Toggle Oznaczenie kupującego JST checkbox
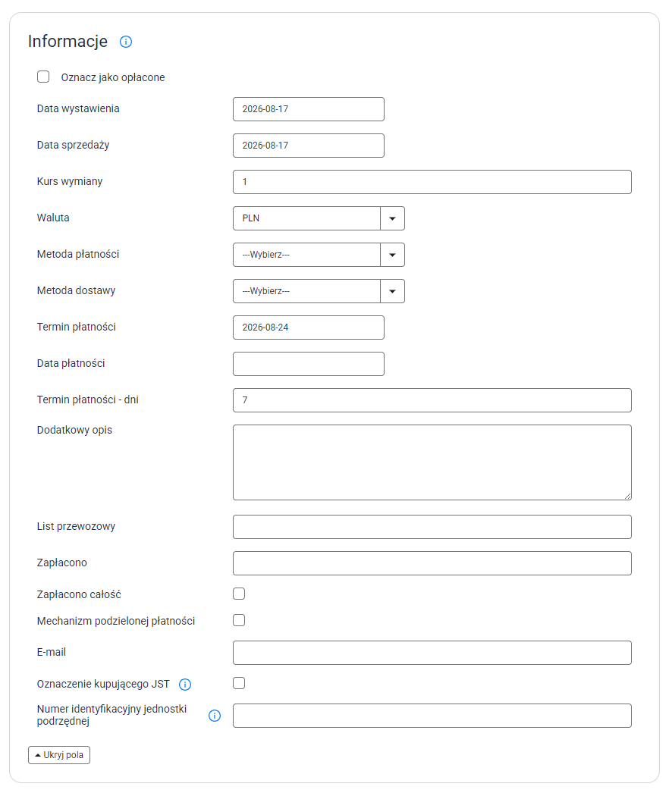This screenshot has height=796, width=672. pos(239,683)
